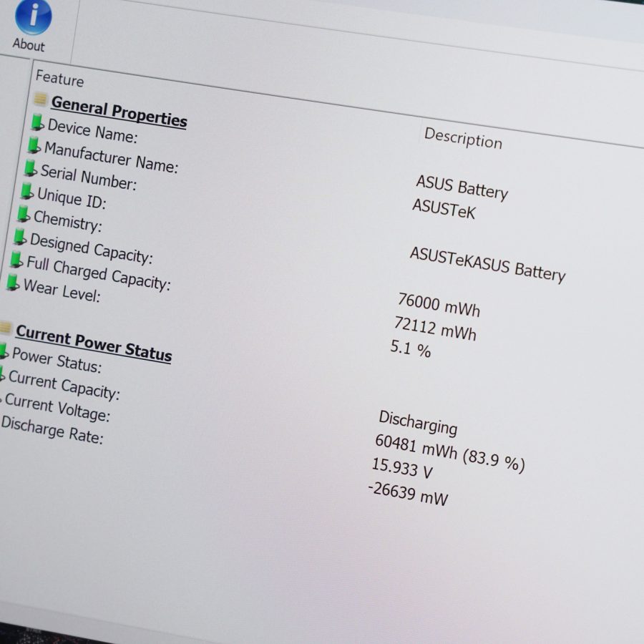The image size is (644, 644).
Task: Select the Current Capacity row label
Action: click(64, 385)
